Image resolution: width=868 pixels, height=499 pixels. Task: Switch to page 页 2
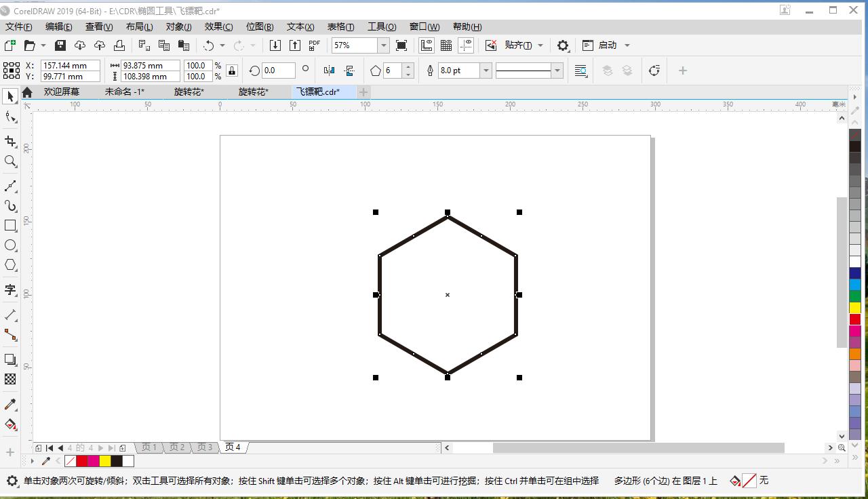pyautogui.click(x=177, y=447)
